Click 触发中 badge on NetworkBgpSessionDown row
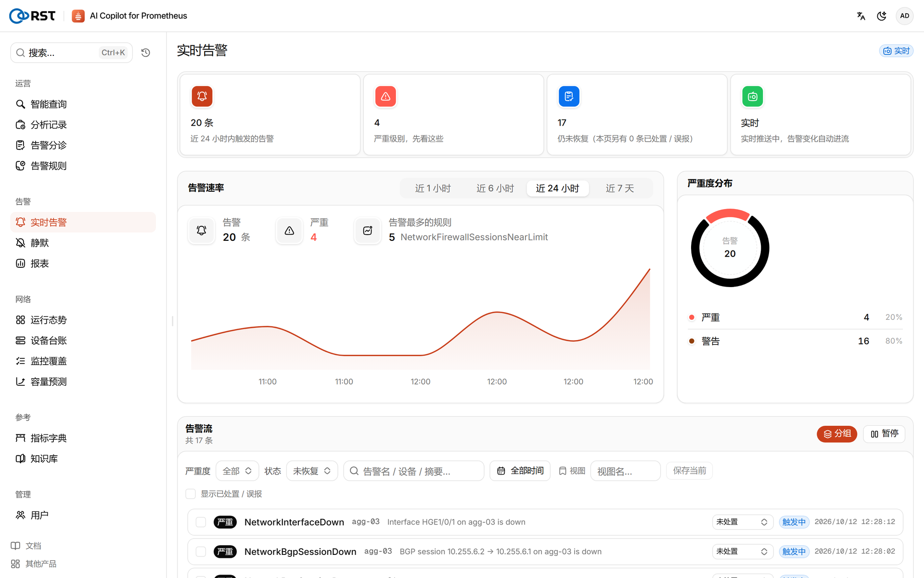 pyautogui.click(x=794, y=552)
